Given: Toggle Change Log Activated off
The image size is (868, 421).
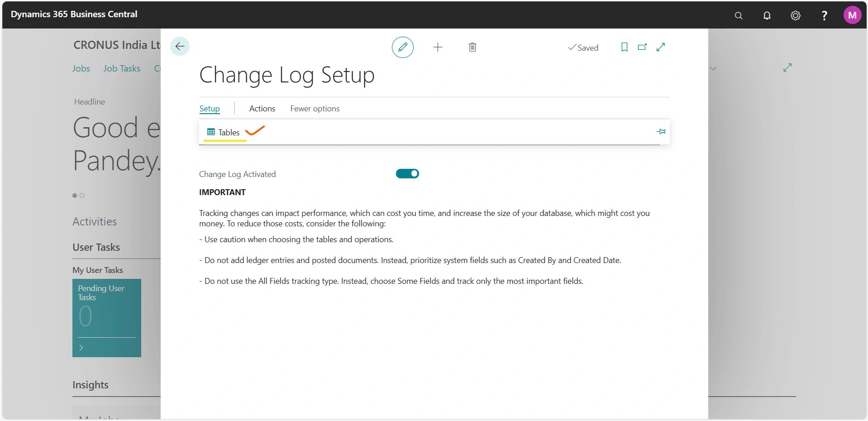Looking at the screenshot, I should 407,173.
